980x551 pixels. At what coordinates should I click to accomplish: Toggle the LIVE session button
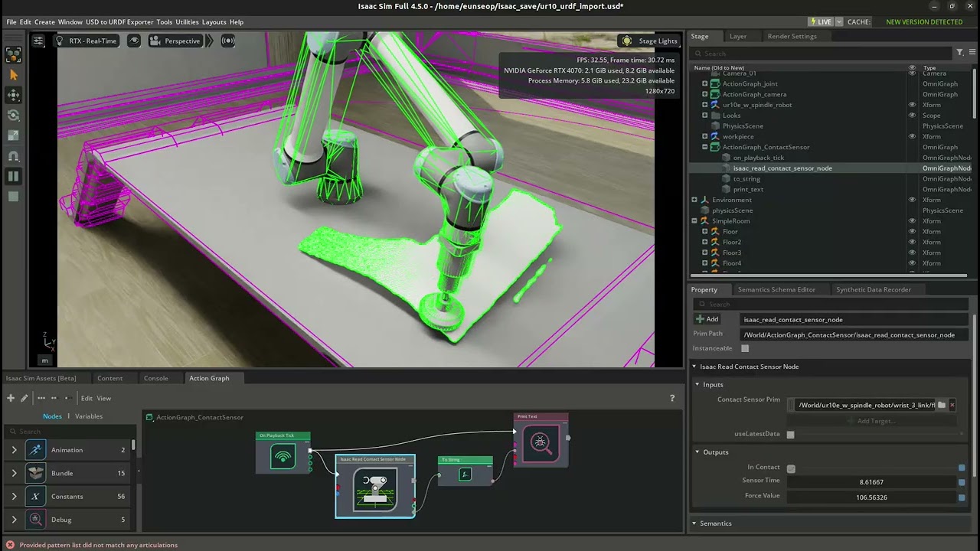(x=821, y=22)
